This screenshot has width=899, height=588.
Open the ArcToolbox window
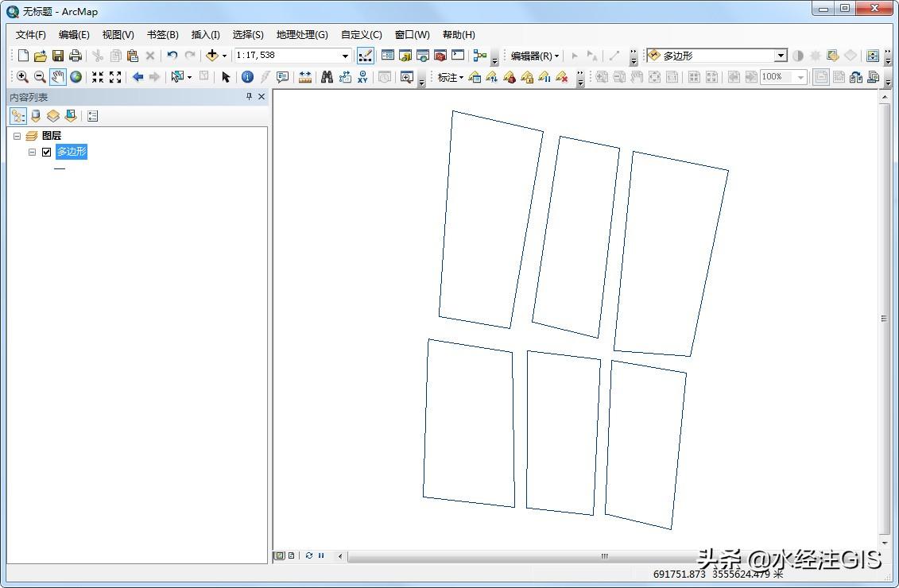440,56
